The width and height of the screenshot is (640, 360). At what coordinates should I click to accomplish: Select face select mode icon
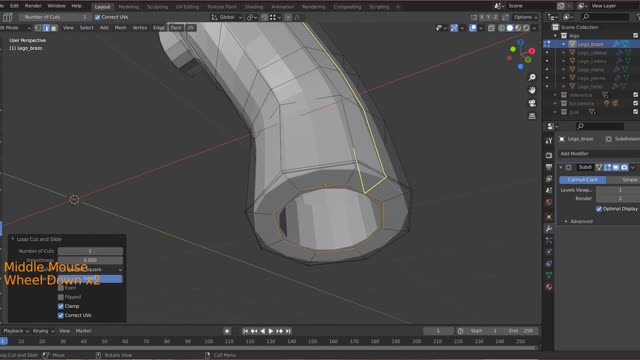54,28
